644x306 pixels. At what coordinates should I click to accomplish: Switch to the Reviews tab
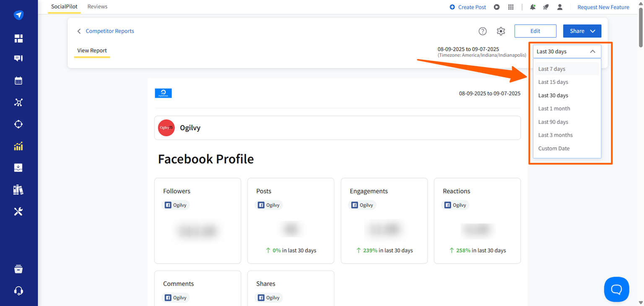tap(97, 7)
